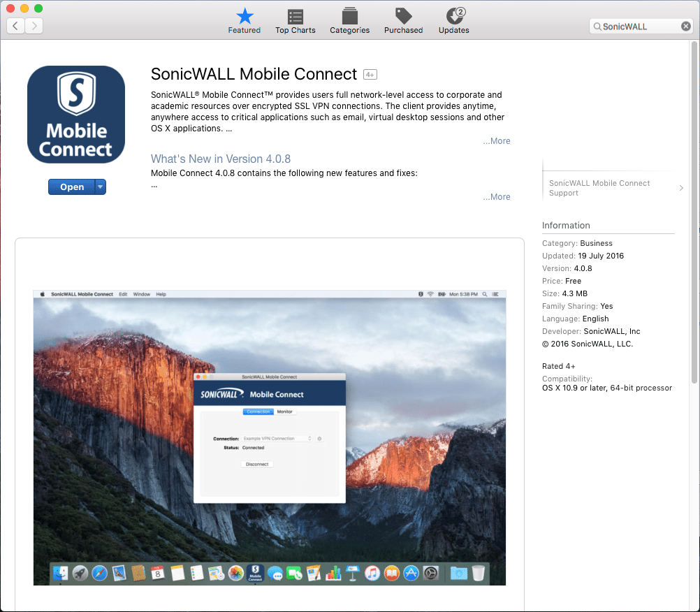
Task: Open the Categories section
Action: [349, 20]
